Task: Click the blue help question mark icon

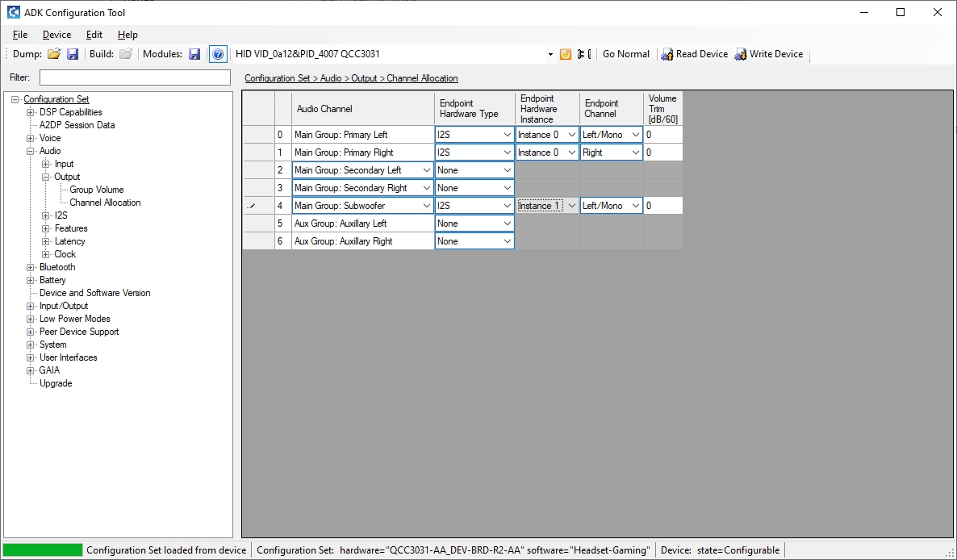Action: pos(218,54)
